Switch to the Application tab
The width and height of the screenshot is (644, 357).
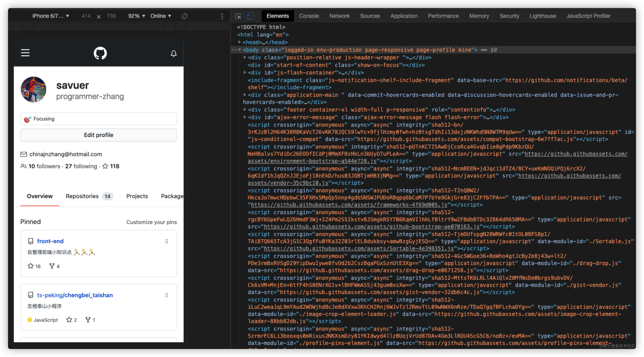tap(404, 16)
